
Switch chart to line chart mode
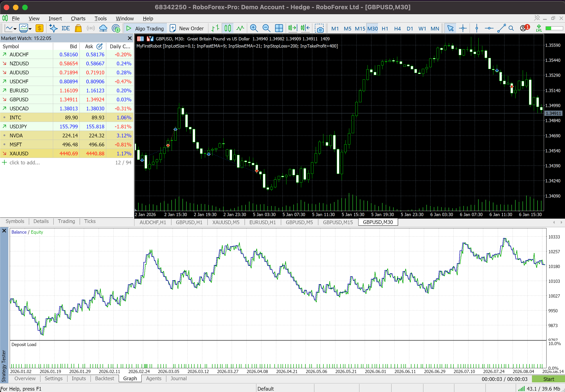tap(240, 28)
